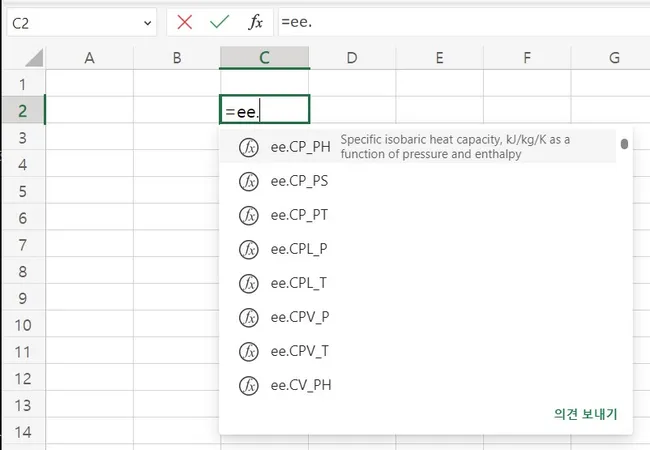Viewport: 650px width, 450px height.
Task: Click the fx icon beside ee.CV_PH
Action: pyautogui.click(x=249, y=385)
